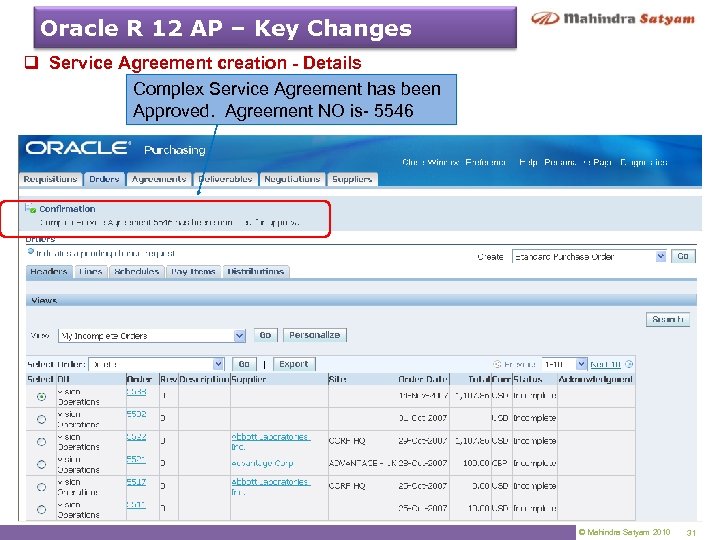This screenshot has height=540, width=720.
Task: Click the Order Date column header
Action: (422, 379)
